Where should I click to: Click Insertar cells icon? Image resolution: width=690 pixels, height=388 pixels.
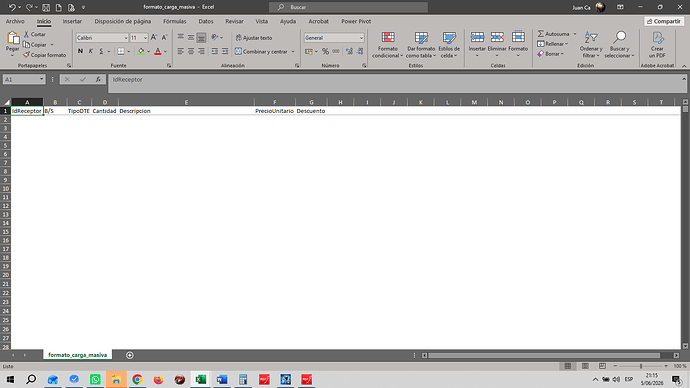477,37
